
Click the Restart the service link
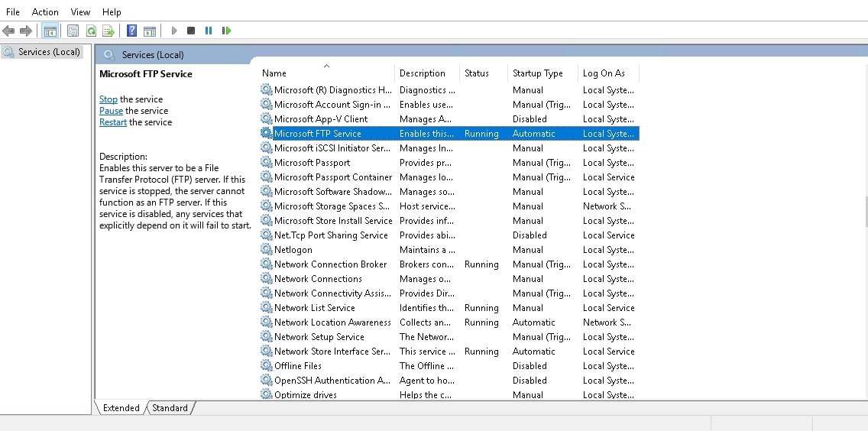click(x=113, y=122)
